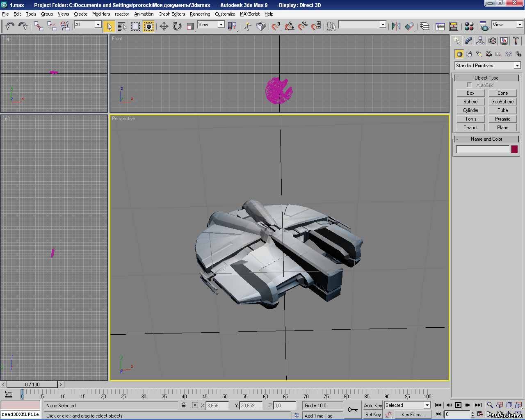This screenshot has height=420, width=525.
Task: Click the object color swatch
Action: (x=514, y=149)
